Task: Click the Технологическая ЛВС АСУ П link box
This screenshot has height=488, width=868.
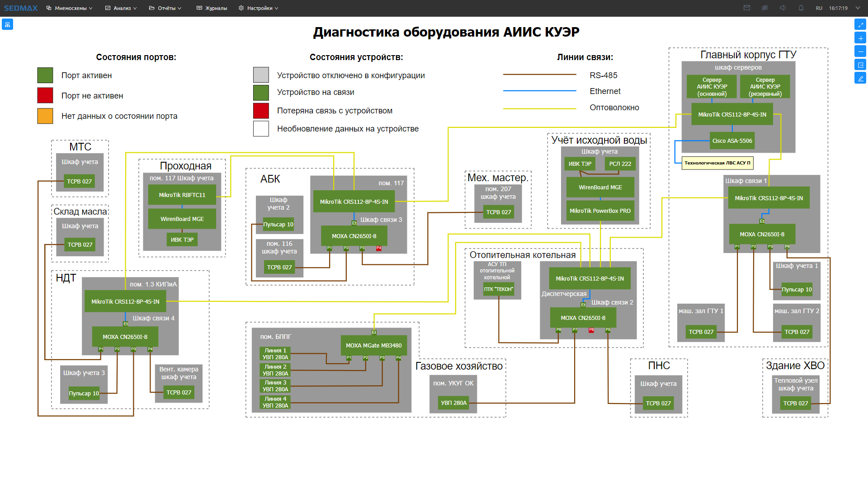Action: click(x=717, y=163)
